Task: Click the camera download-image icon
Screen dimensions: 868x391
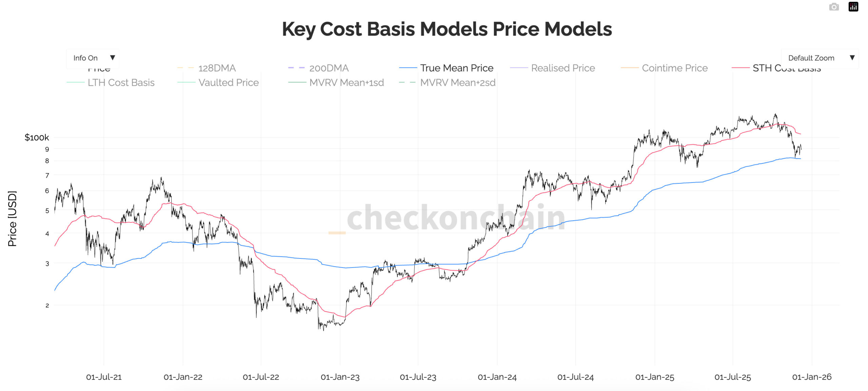Action: click(834, 7)
